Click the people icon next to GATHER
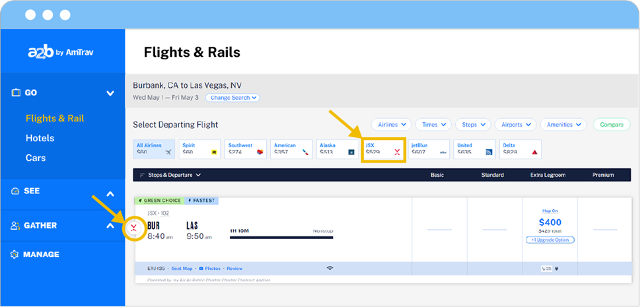This screenshot has width=644, height=307. click(x=15, y=226)
